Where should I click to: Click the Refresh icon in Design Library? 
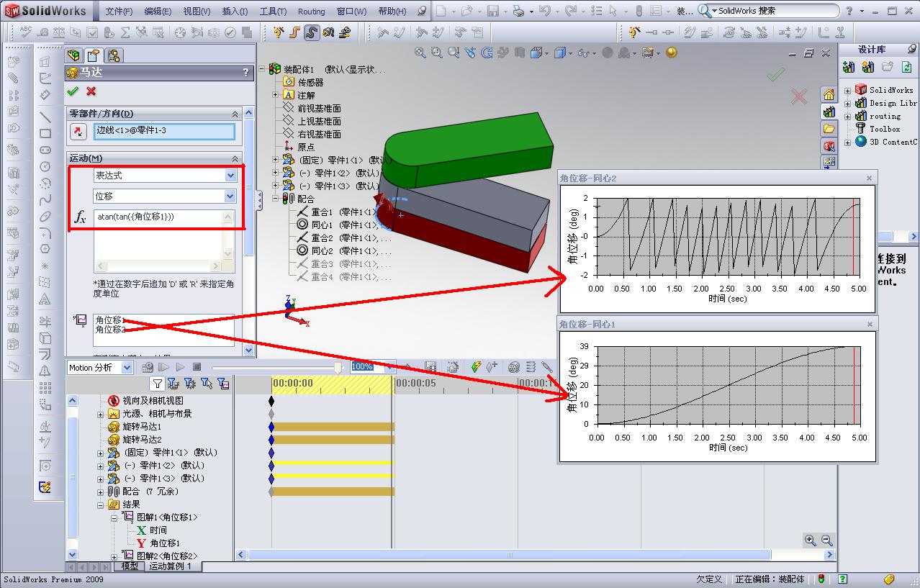click(x=906, y=67)
